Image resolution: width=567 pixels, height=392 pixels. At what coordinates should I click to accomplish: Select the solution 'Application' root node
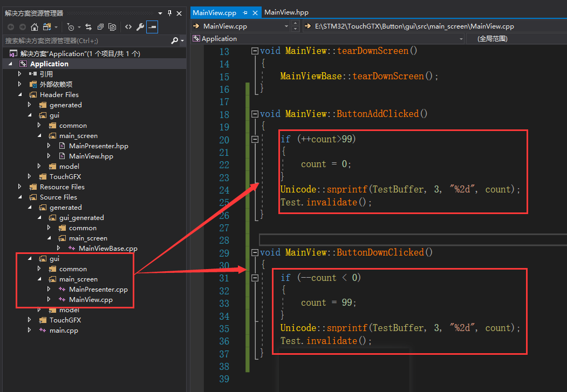(80, 54)
